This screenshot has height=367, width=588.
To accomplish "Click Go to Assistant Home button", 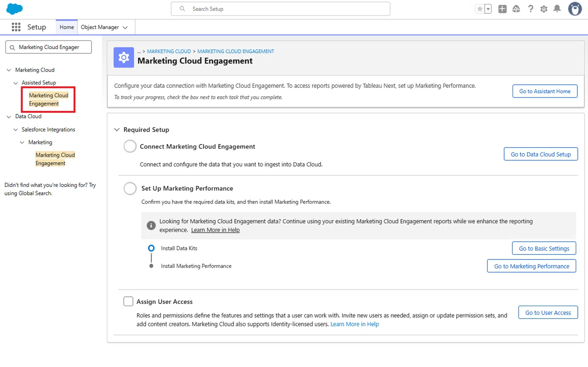I will coord(545,91).
